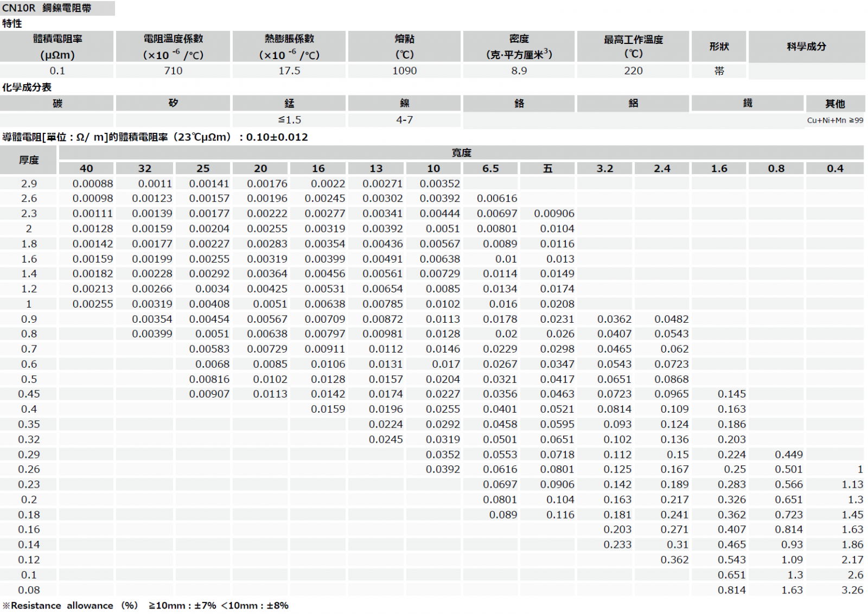The width and height of the screenshot is (868, 614).
Task: Select the cell value 0.00616
Action: point(497,199)
